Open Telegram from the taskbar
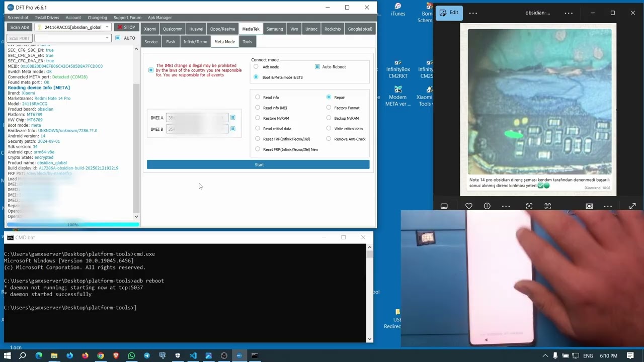The width and height of the screenshot is (644, 362). click(146, 356)
